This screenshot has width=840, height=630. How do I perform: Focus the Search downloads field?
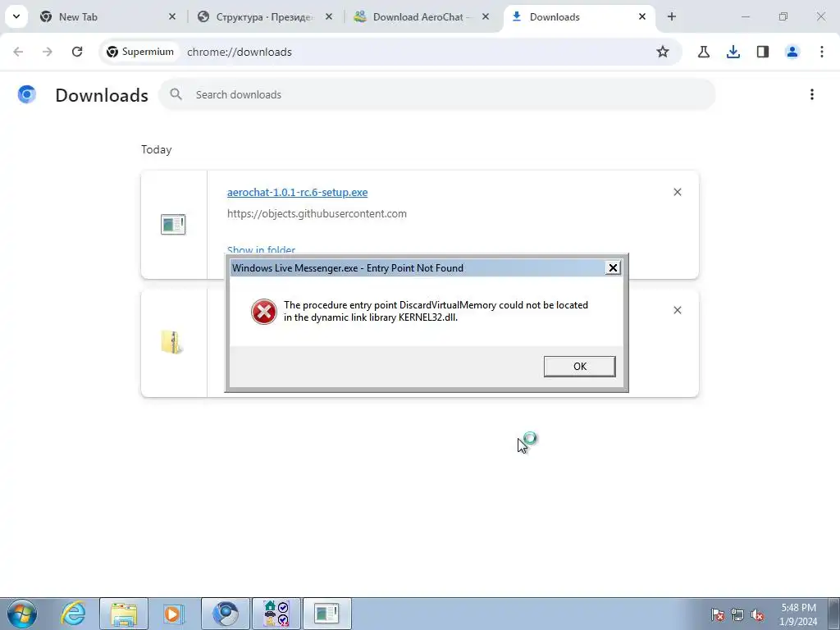(436, 95)
